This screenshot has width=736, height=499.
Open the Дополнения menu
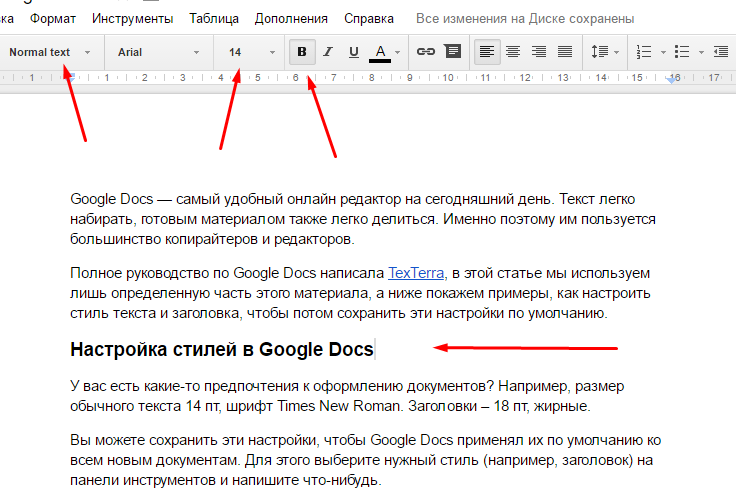pos(291,19)
